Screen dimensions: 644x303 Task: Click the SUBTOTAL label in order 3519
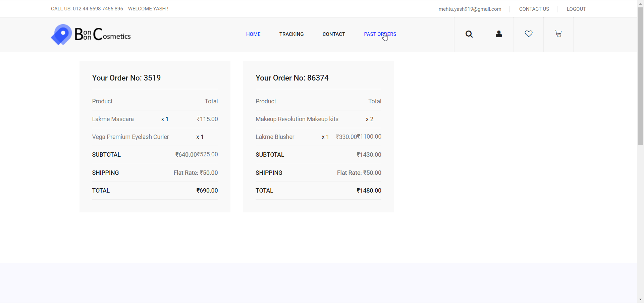(106, 155)
